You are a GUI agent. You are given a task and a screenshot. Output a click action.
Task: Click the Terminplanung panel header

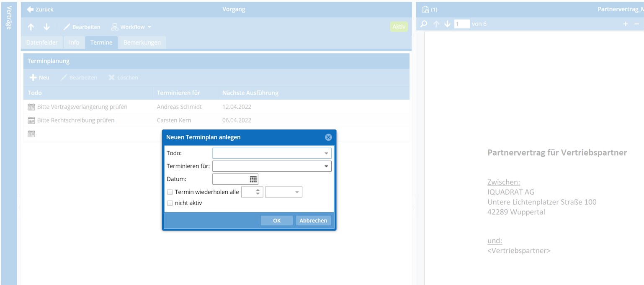(216, 61)
